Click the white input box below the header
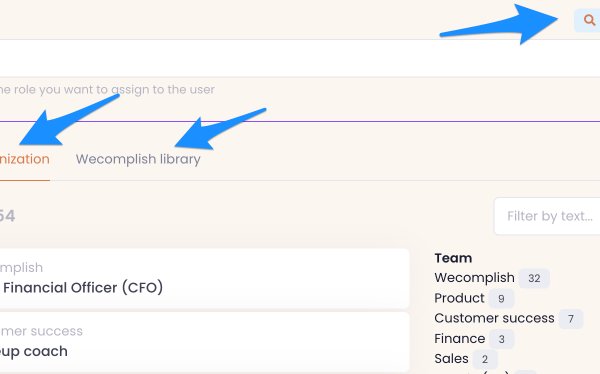 click(300, 58)
